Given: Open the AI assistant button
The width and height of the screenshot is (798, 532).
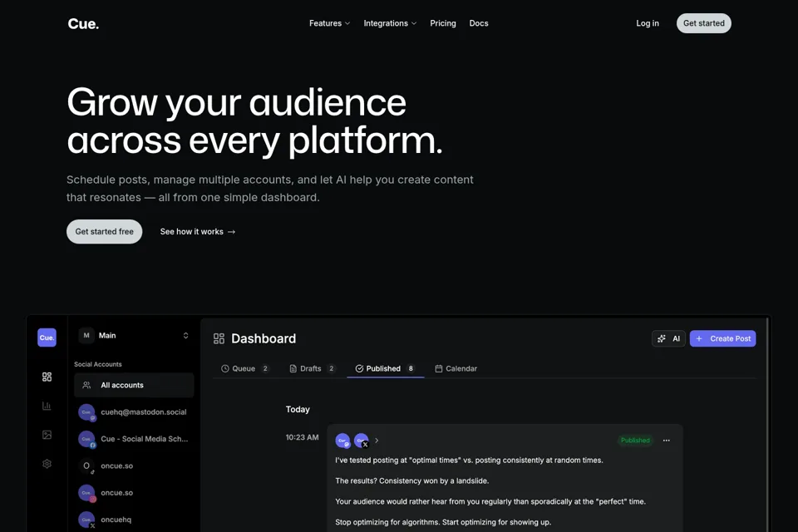Looking at the screenshot, I should click(668, 338).
